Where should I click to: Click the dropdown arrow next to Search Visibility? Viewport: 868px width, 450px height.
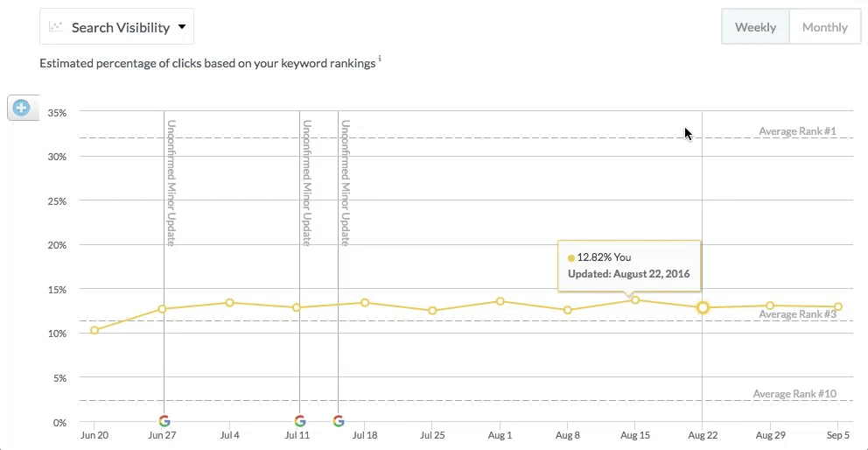tap(182, 27)
